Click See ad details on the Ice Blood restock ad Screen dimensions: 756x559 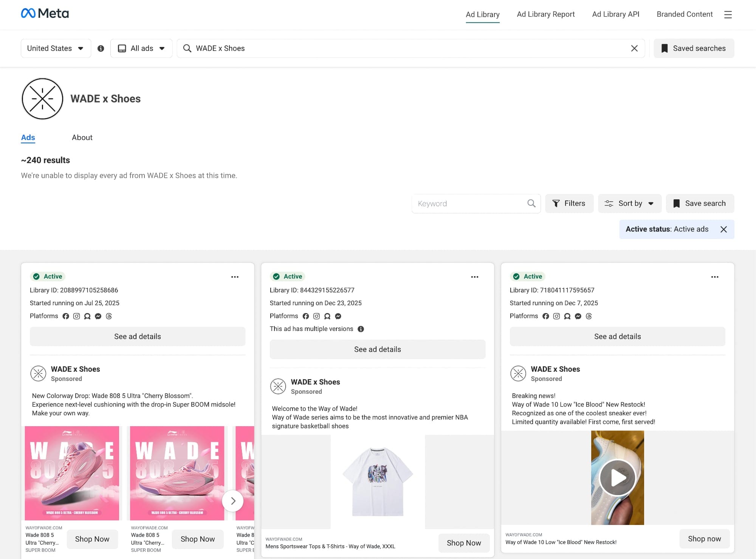click(x=617, y=336)
